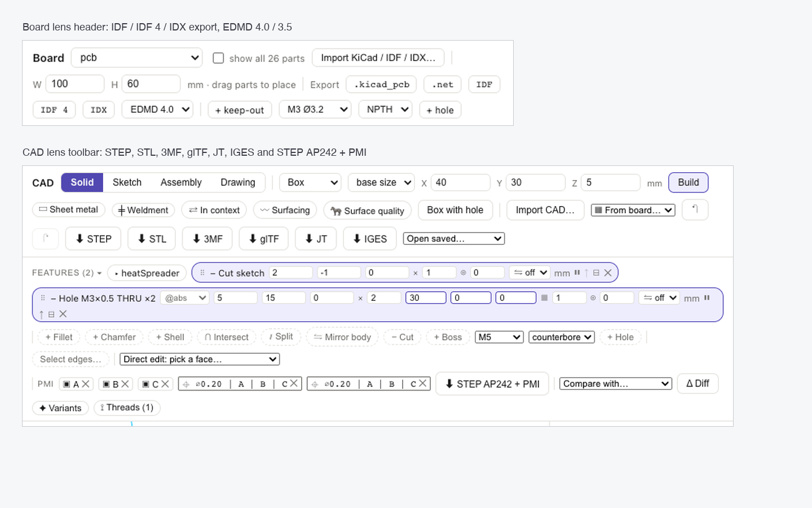Go to the Drawing tab

click(x=238, y=182)
